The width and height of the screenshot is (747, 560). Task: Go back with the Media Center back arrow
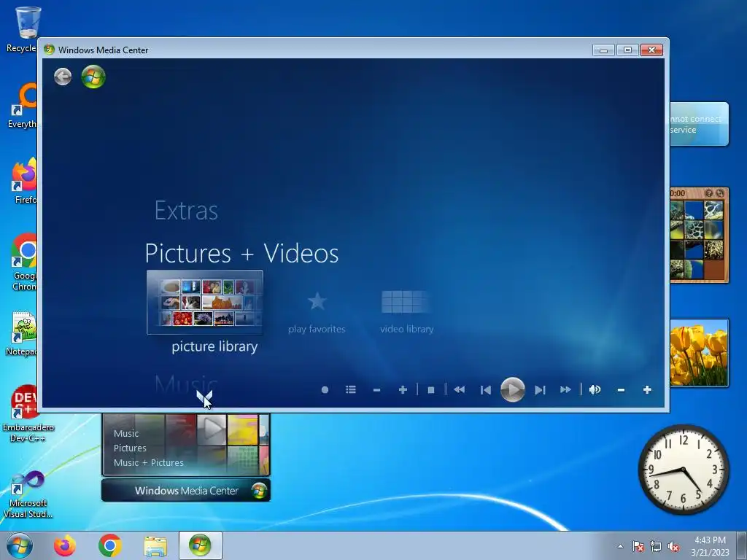pyautogui.click(x=63, y=77)
